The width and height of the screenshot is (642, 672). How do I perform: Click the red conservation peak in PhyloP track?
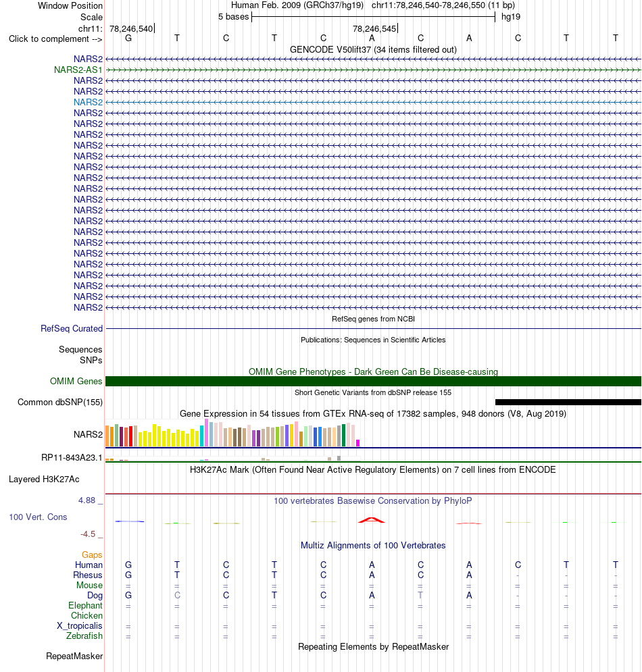pos(372,520)
